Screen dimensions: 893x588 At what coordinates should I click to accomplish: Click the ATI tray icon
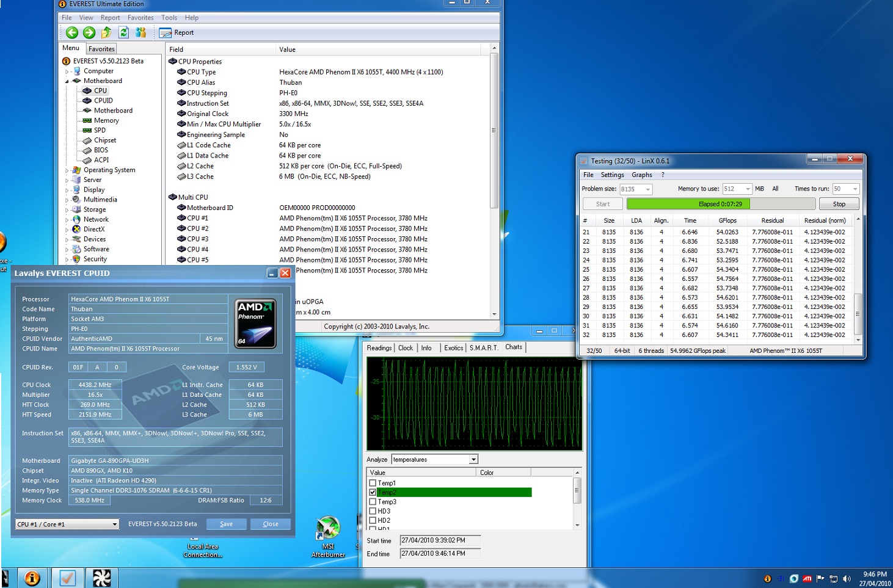(x=807, y=579)
